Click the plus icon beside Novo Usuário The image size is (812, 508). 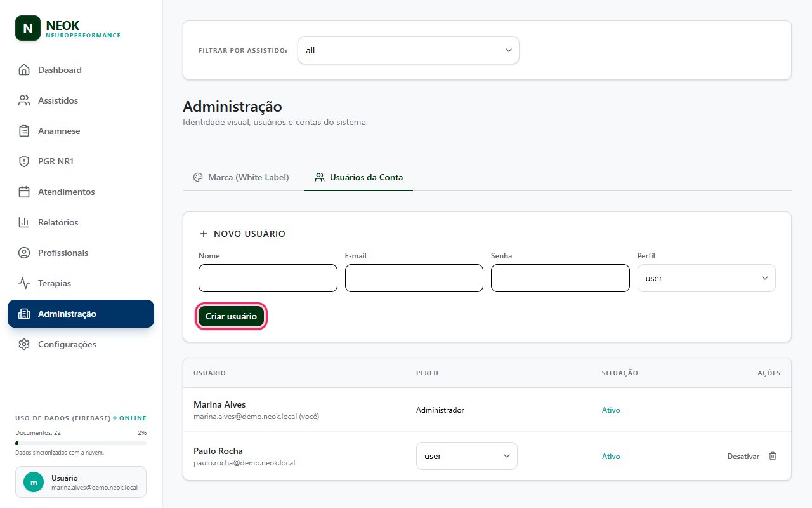(204, 234)
